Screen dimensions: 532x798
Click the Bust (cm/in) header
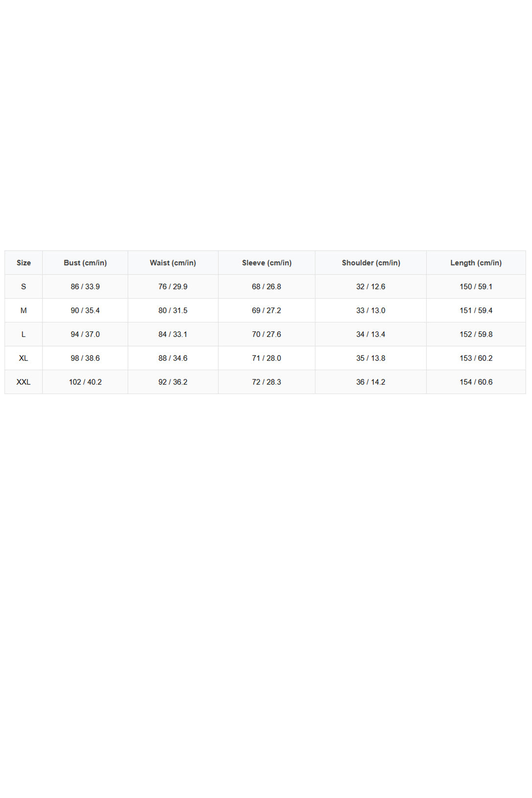point(85,263)
